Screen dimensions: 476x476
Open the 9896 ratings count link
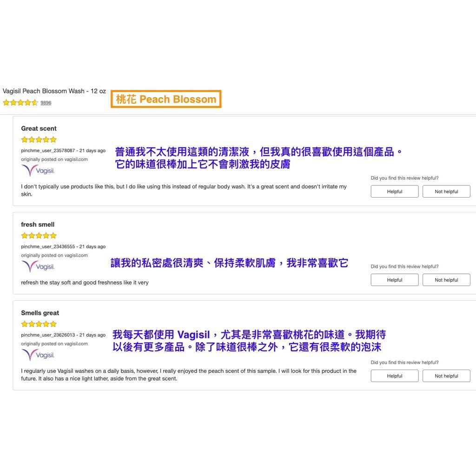46,103
